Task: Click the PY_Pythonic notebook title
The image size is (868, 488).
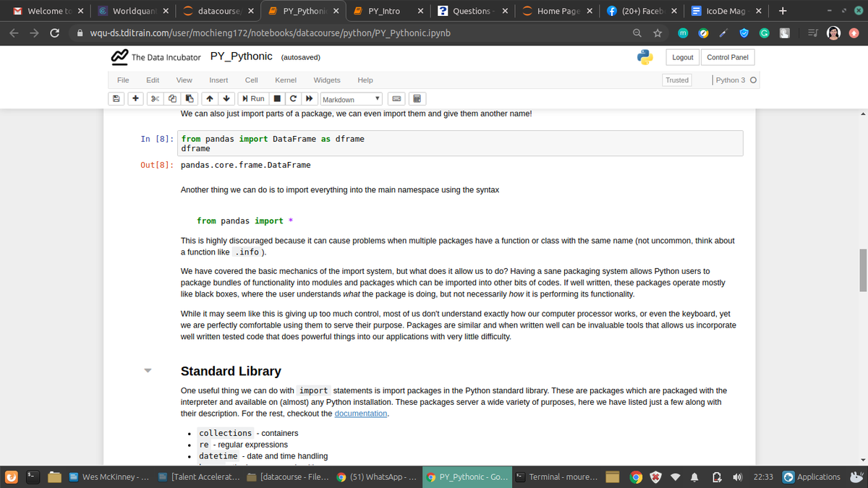Action: click(x=241, y=56)
